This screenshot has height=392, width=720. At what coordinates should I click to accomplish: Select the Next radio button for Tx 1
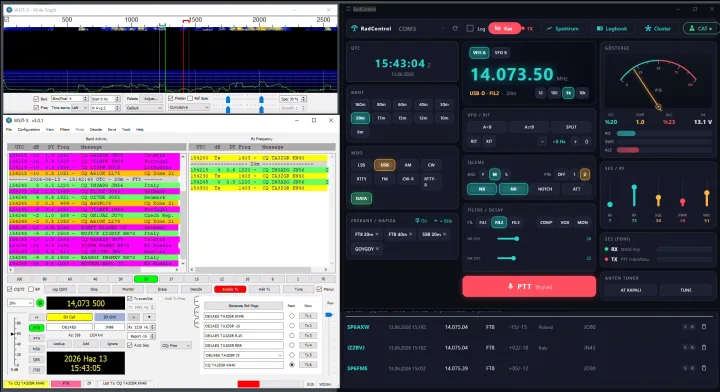(x=292, y=316)
